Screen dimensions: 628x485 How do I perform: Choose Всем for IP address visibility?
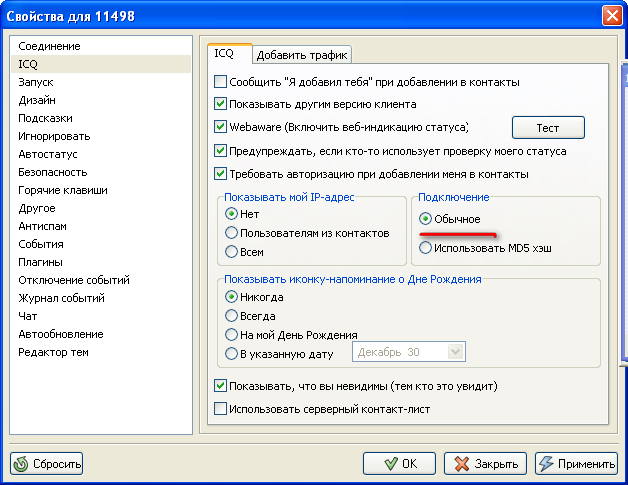coord(232,252)
